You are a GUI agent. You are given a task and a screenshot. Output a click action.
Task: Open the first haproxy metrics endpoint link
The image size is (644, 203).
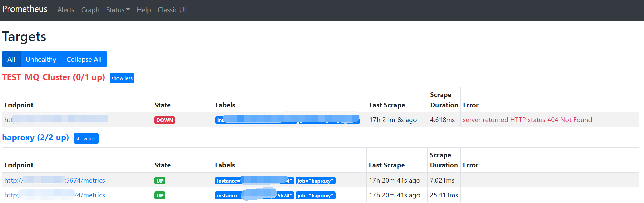(x=55, y=180)
